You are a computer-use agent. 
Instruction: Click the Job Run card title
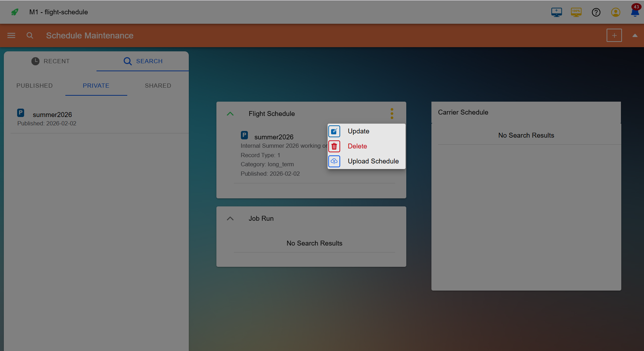click(261, 218)
